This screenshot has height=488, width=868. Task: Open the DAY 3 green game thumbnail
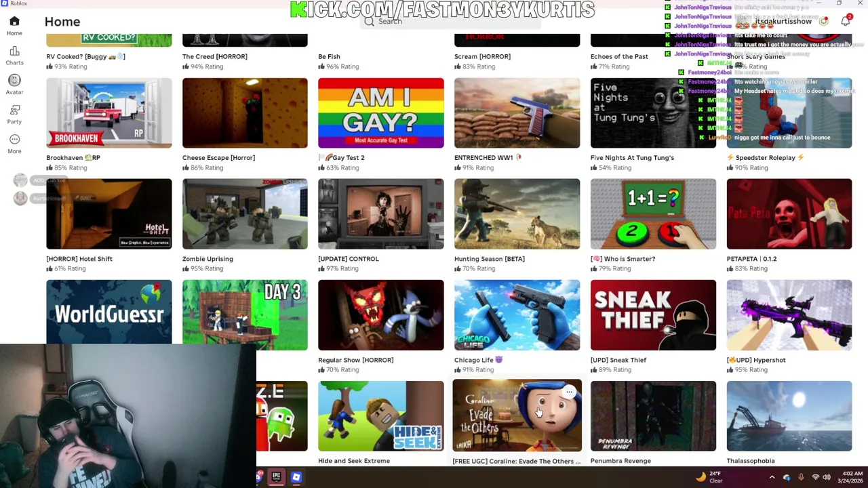[245, 314]
